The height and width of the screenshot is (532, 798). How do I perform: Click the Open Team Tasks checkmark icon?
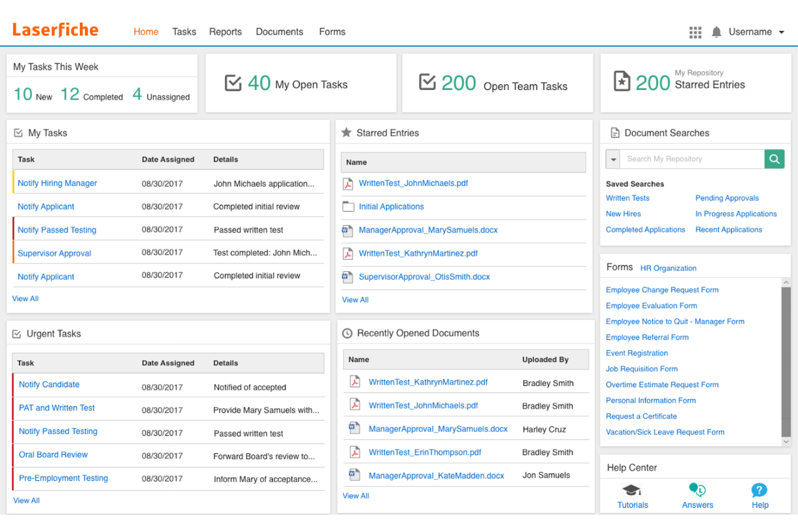(427, 82)
